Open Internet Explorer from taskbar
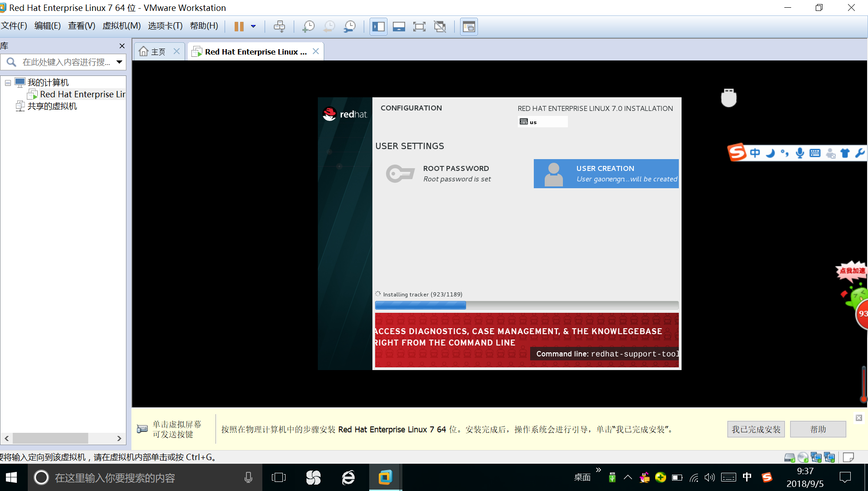 pos(349,477)
